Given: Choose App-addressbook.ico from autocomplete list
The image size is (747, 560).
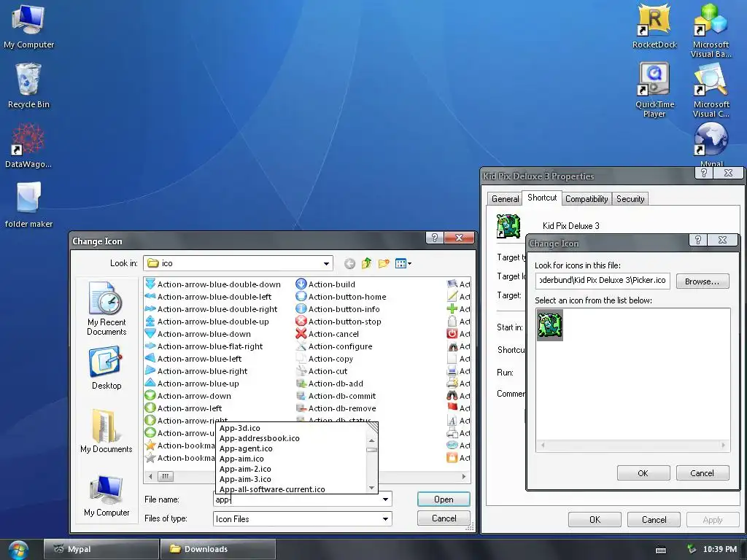Looking at the screenshot, I should tap(293, 438).
